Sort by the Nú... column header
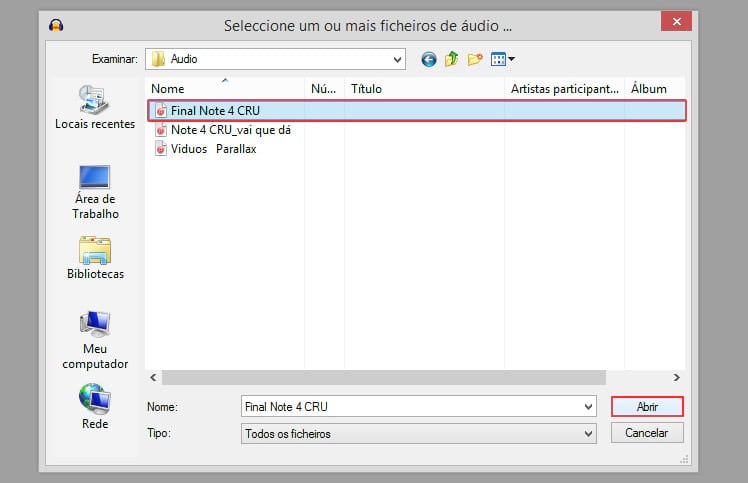Screen dimensions: 748x483 324,89
